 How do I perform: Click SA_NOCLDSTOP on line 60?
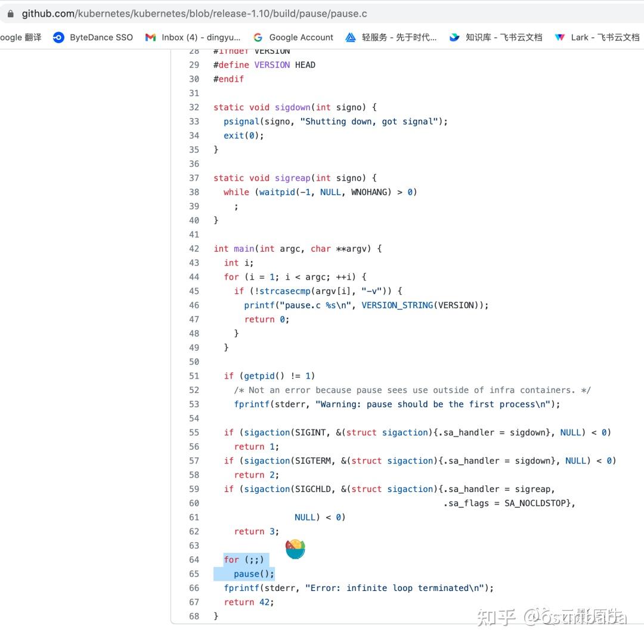(x=535, y=503)
